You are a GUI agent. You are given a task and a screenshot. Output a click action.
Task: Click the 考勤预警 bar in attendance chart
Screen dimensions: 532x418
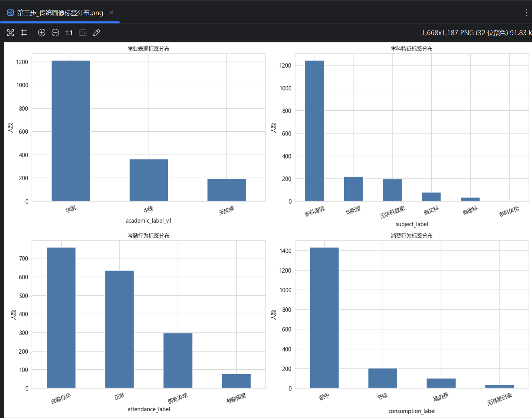pyautogui.click(x=236, y=381)
